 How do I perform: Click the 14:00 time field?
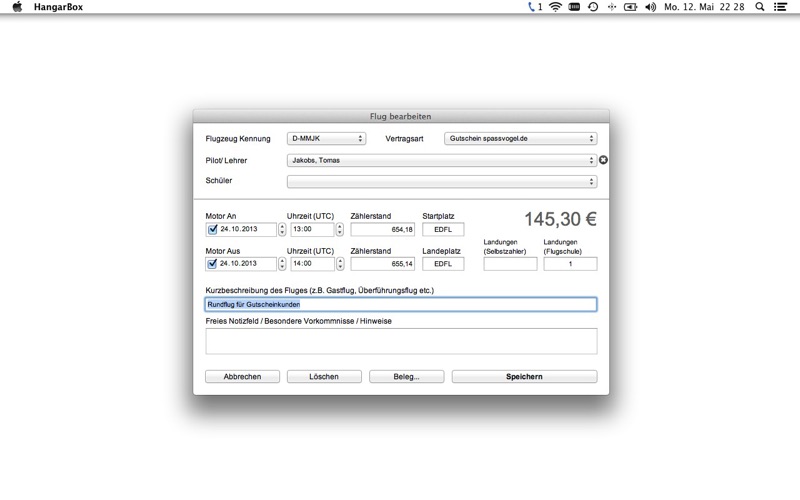click(312, 264)
